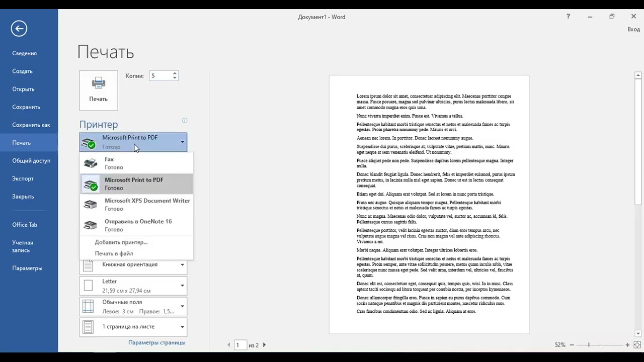Choose Microsoft Print to PDF in list
Screen dimensions: 644x362
click(x=137, y=184)
